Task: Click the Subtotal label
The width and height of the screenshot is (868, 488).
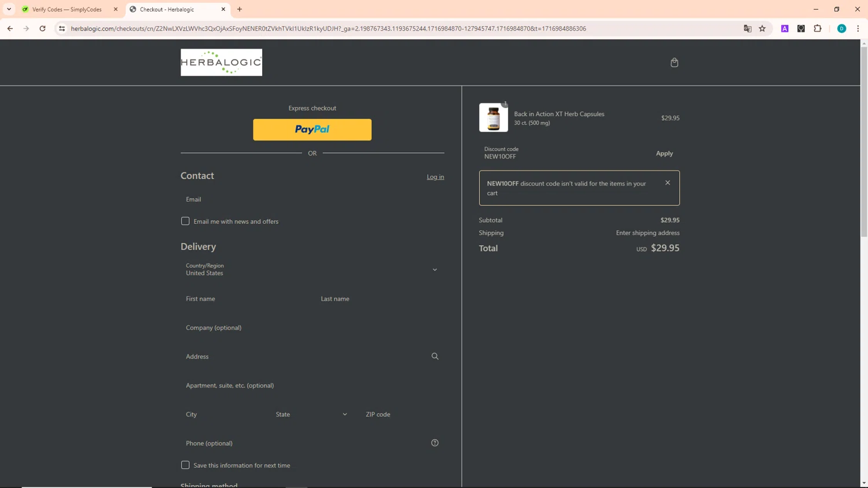Action: tap(491, 220)
